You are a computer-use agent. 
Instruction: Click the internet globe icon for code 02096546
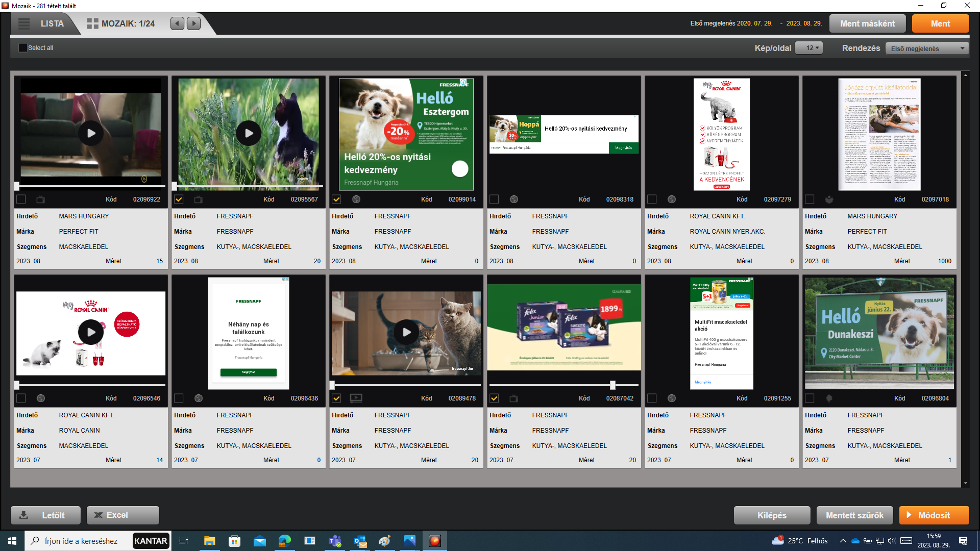coord(41,398)
